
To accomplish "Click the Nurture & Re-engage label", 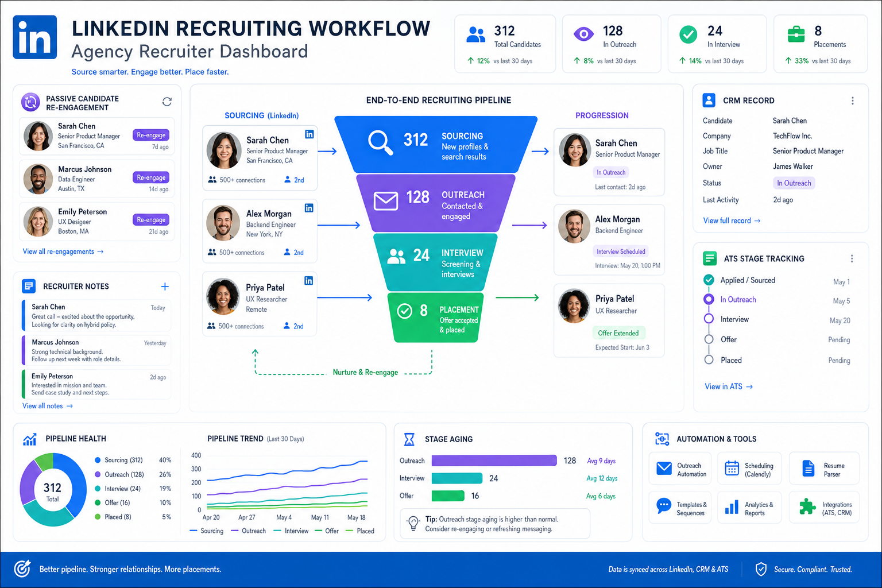I will pos(365,372).
